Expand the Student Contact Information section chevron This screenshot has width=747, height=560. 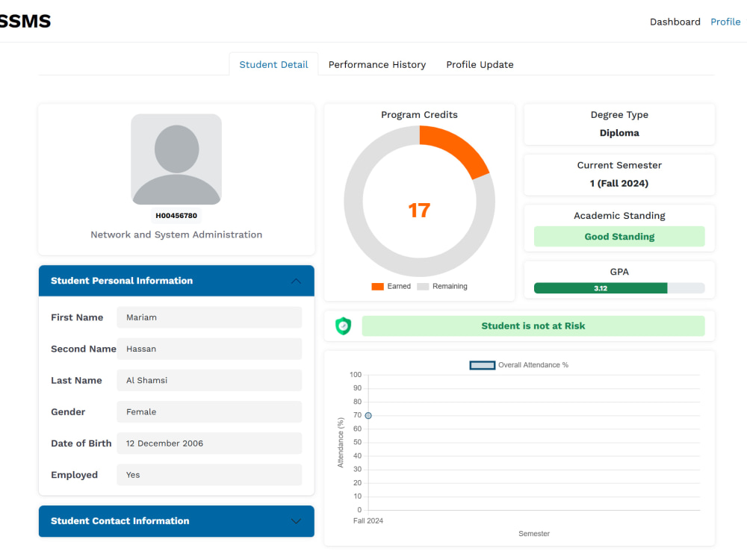point(296,521)
